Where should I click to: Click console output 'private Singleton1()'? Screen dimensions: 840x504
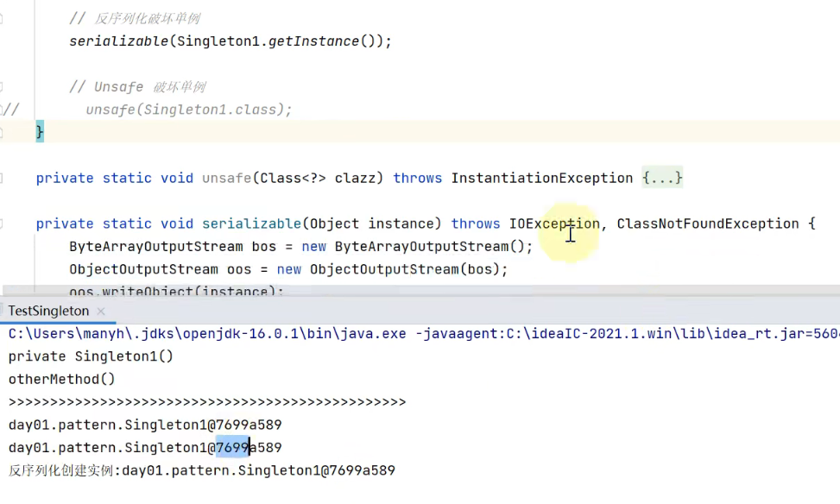point(91,356)
